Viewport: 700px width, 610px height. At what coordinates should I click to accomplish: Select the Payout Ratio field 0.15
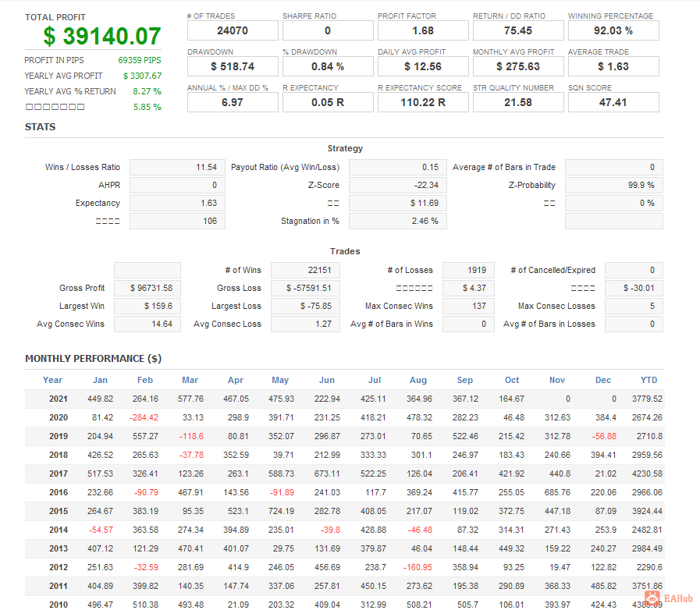398,168
